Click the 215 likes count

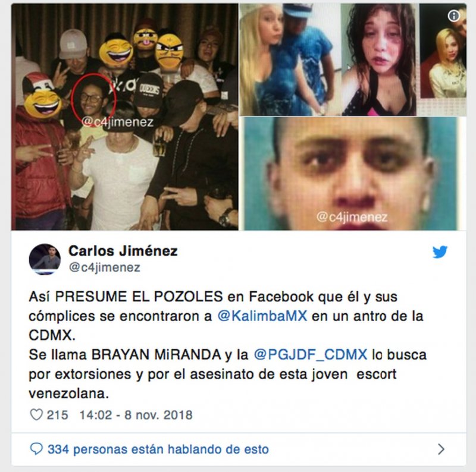[57, 415]
